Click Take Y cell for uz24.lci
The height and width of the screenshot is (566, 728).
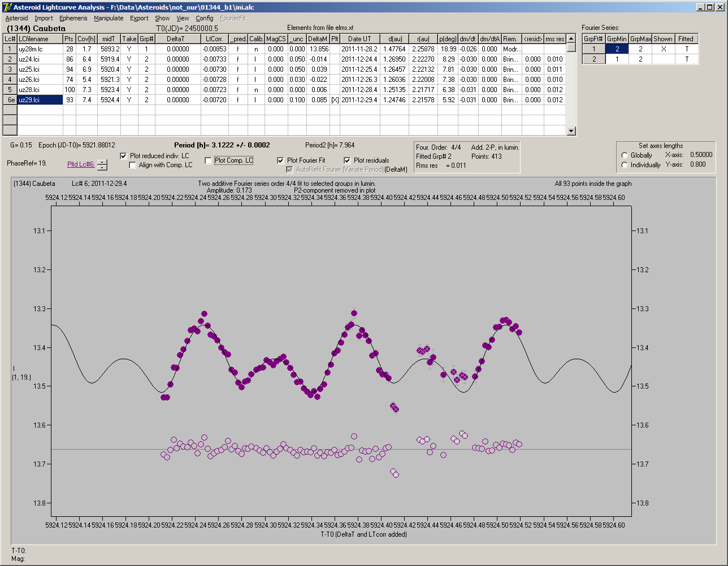pos(129,59)
